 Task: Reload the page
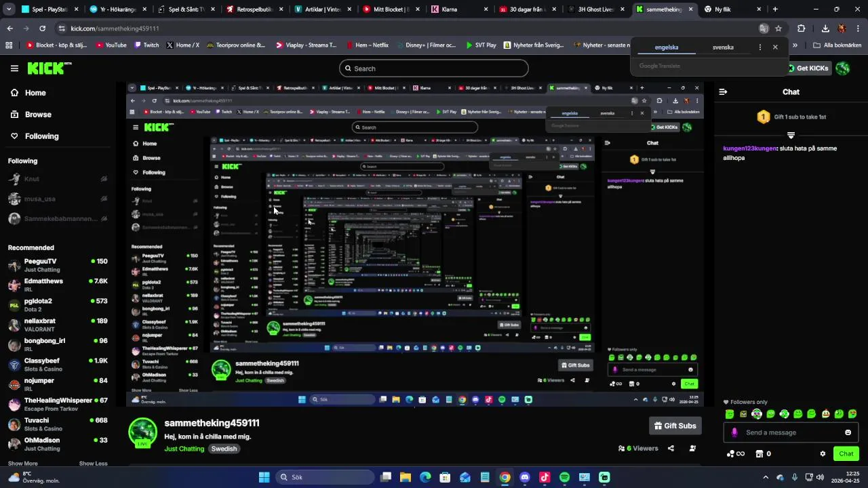[42, 28]
